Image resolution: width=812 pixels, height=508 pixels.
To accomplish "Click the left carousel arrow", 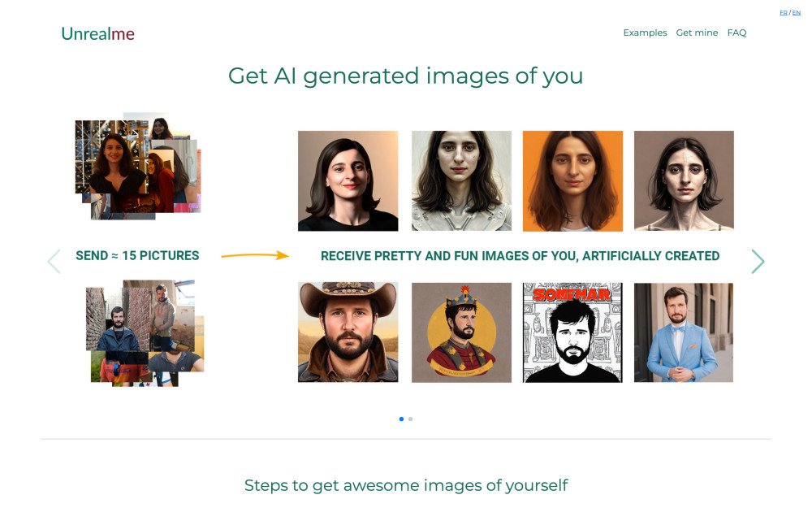I will [x=54, y=261].
